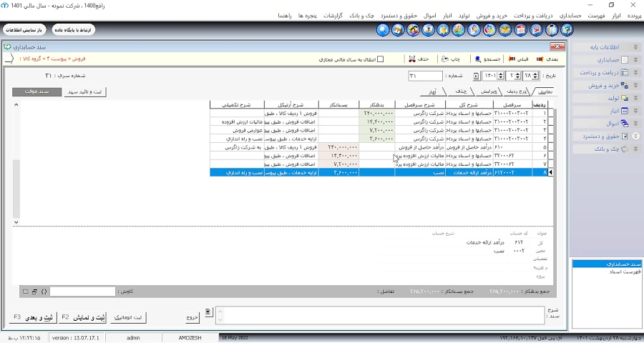Click حذف delete in voucher toolbar
This screenshot has height=343, width=644.
419,59
